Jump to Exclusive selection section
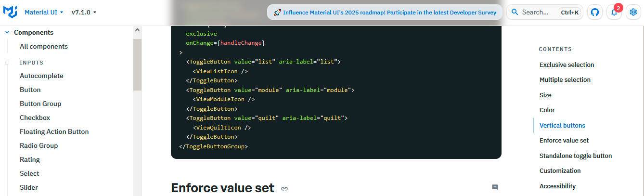 coord(567,65)
